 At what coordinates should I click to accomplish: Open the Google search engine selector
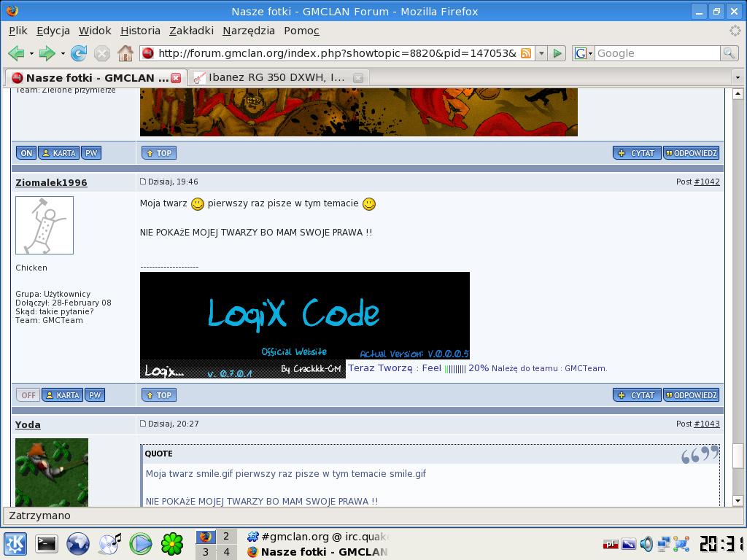(x=583, y=53)
